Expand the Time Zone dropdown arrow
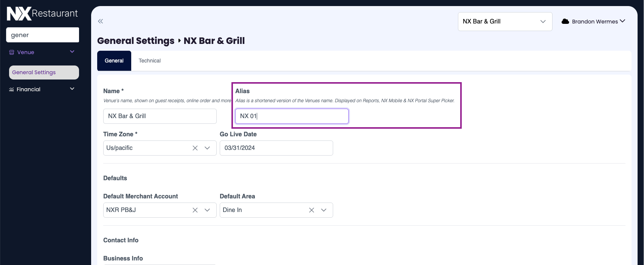This screenshot has height=265, width=644. (207, 148)
